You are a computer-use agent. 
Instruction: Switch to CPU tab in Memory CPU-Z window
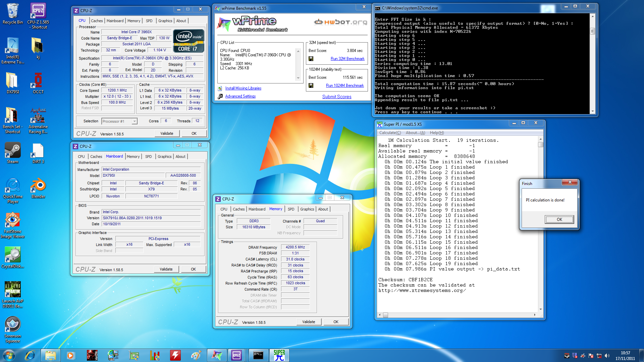tap(224, 209)
